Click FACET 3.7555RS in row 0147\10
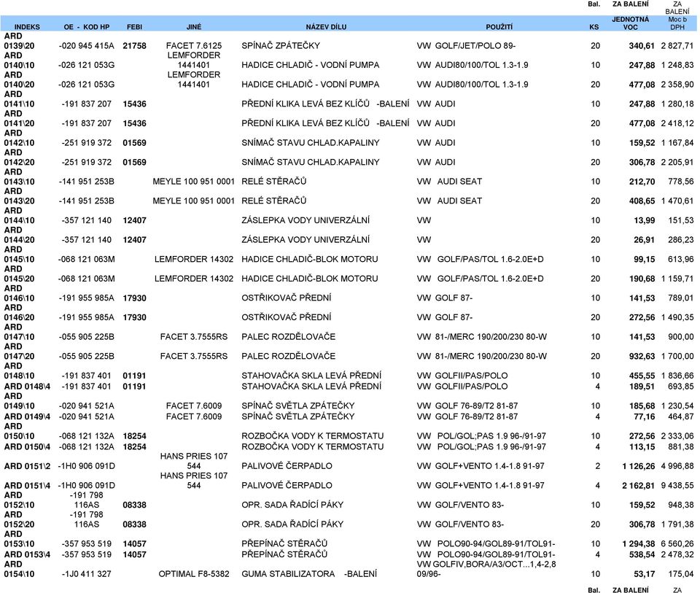 click(x=194, y=337)
